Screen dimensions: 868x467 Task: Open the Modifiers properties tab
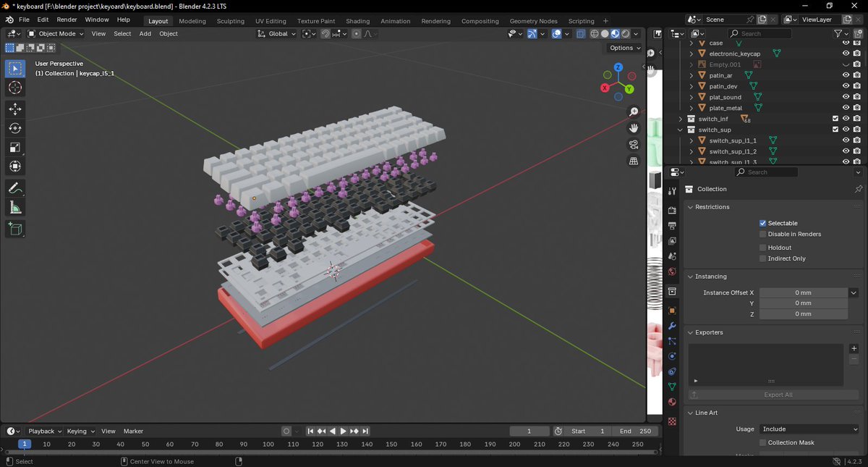pyautogui.click(x=672, y=326)
